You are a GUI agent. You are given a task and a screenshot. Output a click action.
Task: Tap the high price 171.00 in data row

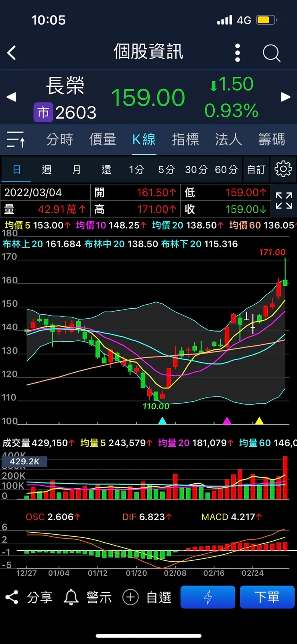coord(157,209)
